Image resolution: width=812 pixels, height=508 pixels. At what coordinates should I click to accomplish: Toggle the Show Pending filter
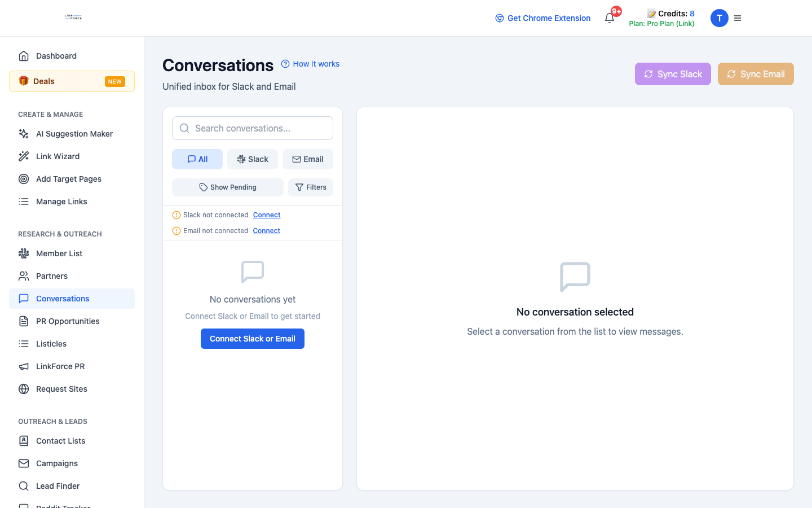point(228,187)
